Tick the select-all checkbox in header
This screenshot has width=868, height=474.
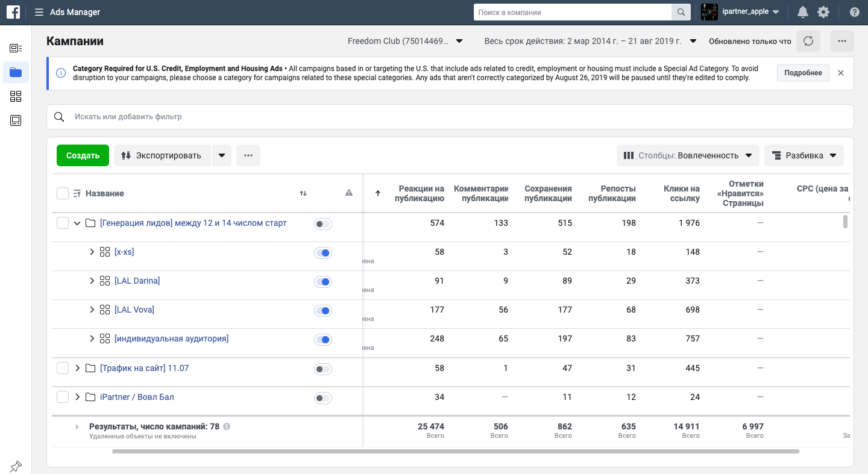63,193
